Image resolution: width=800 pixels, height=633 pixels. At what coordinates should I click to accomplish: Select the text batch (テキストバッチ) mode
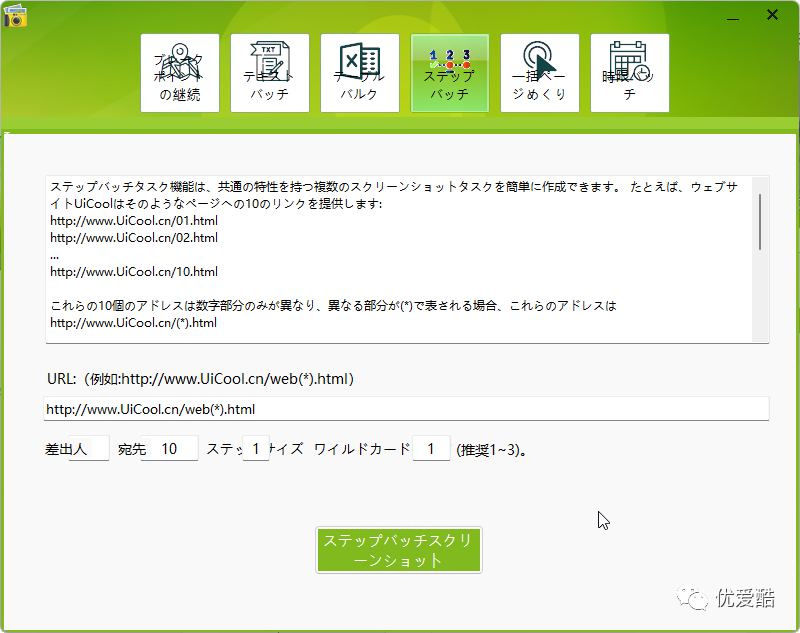[x=270, y=73]
